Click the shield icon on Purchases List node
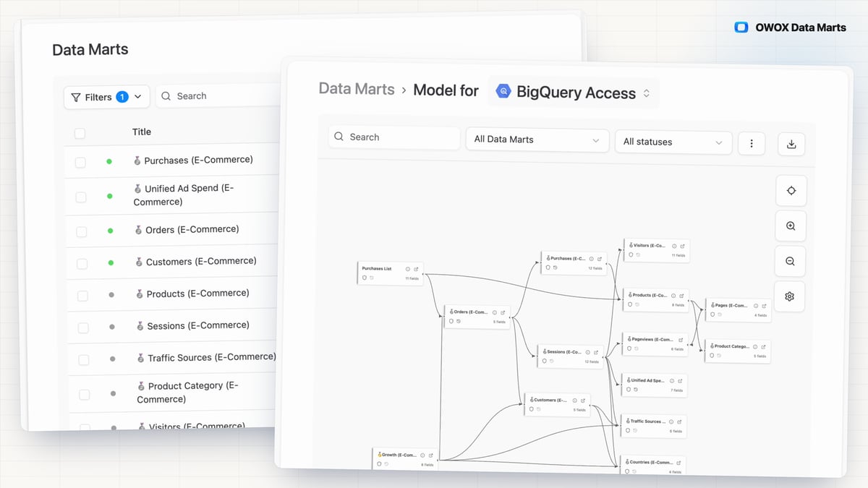This screenshot has height=488, width=868. click(365, 277)
